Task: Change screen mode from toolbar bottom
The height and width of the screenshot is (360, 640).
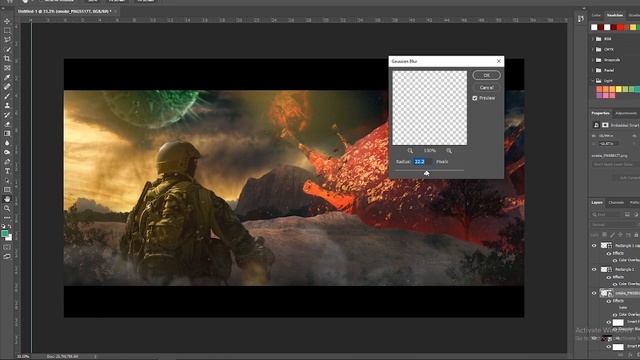Action: (x=7, y=257)
